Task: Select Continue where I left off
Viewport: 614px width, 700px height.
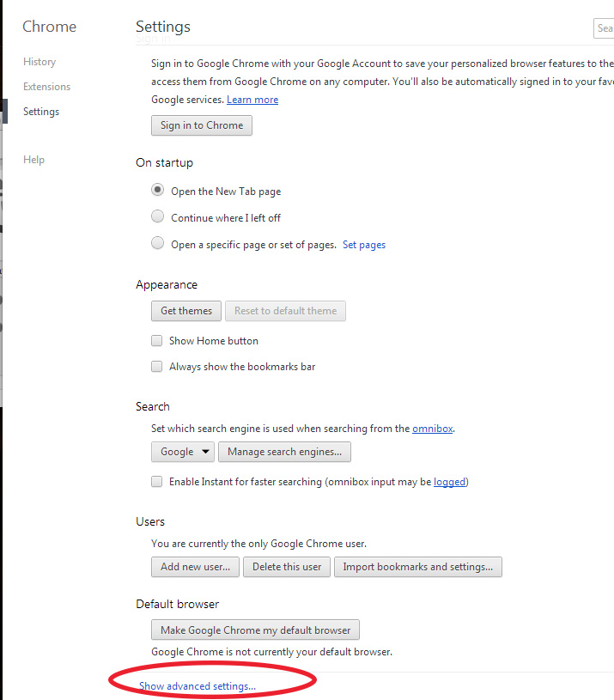Action: (157, 216)
